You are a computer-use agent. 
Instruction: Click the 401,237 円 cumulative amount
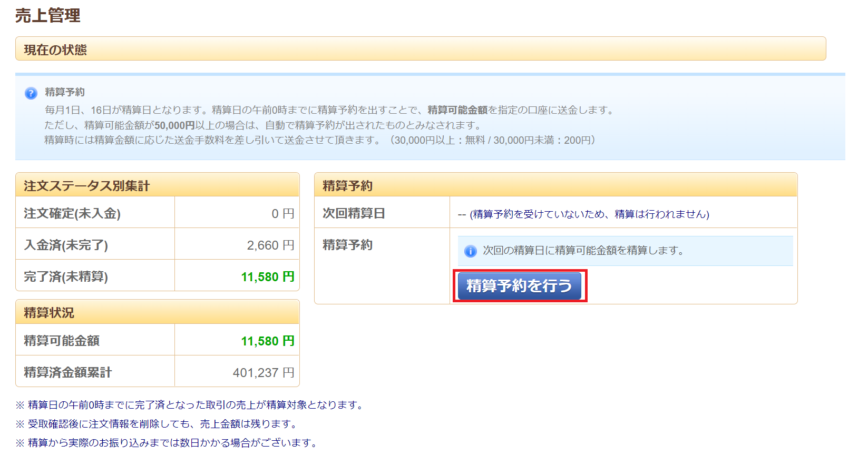[263, 372]
